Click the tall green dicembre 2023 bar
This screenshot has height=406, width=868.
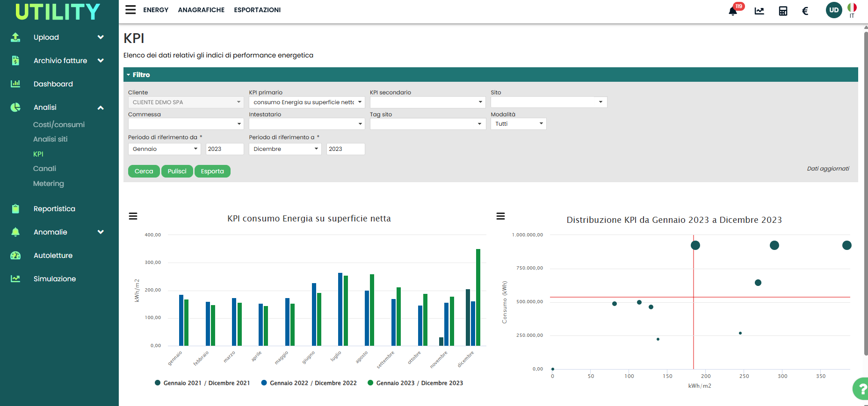(x=478, y=297)
